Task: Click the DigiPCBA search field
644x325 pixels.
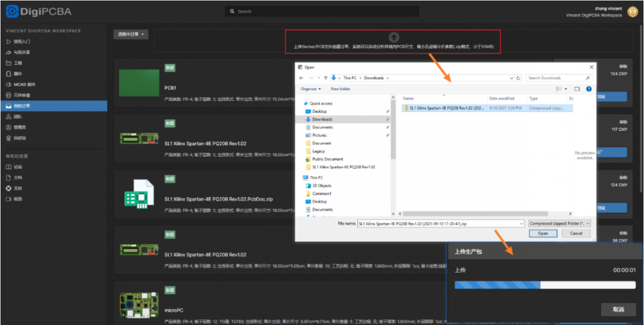Action: [321, 11]
